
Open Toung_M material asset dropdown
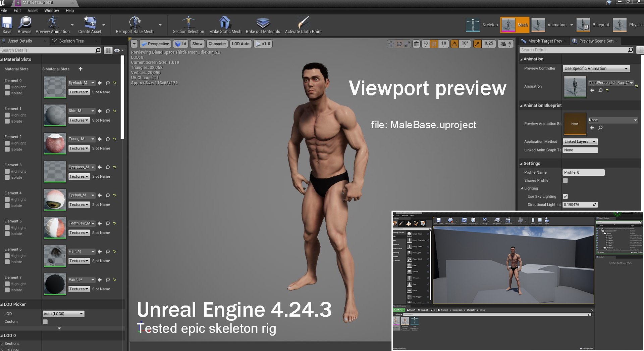(82, 139)
